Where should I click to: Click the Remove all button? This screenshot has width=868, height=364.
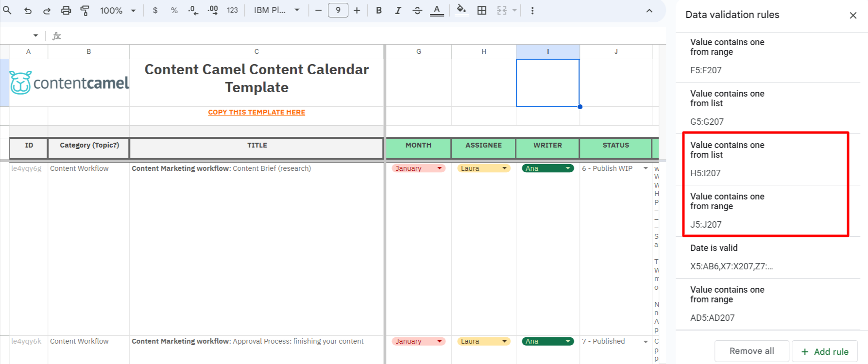coord(751,351)
